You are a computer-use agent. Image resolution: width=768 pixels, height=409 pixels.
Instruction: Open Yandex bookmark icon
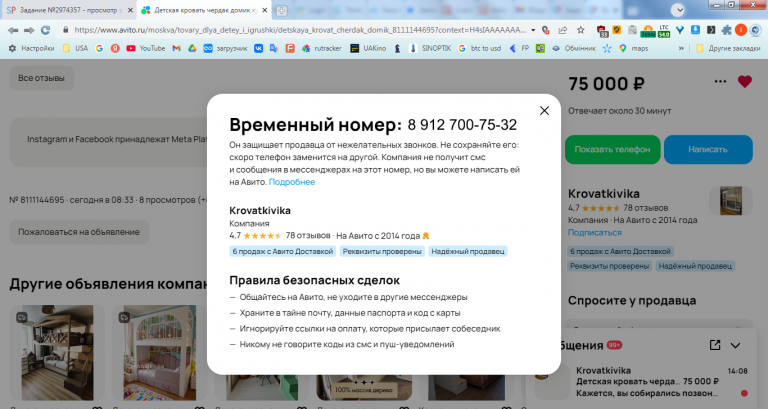click(115, 48)
